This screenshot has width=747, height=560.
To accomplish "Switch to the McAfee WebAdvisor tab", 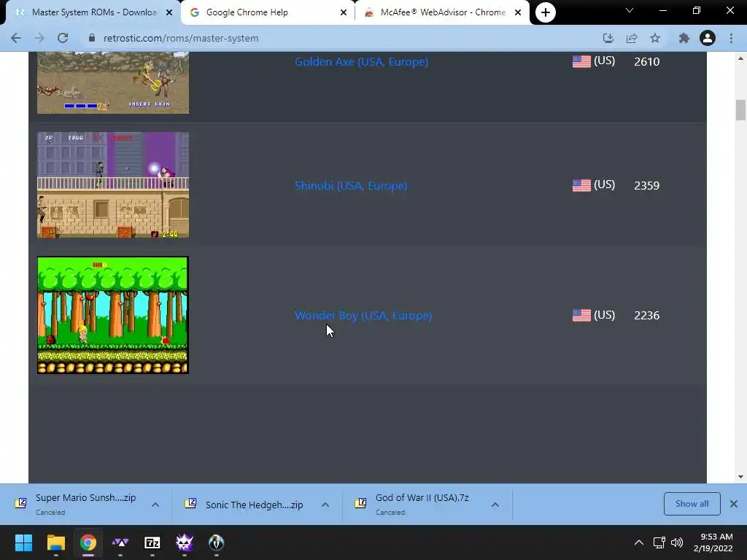I will pos(442,12).
